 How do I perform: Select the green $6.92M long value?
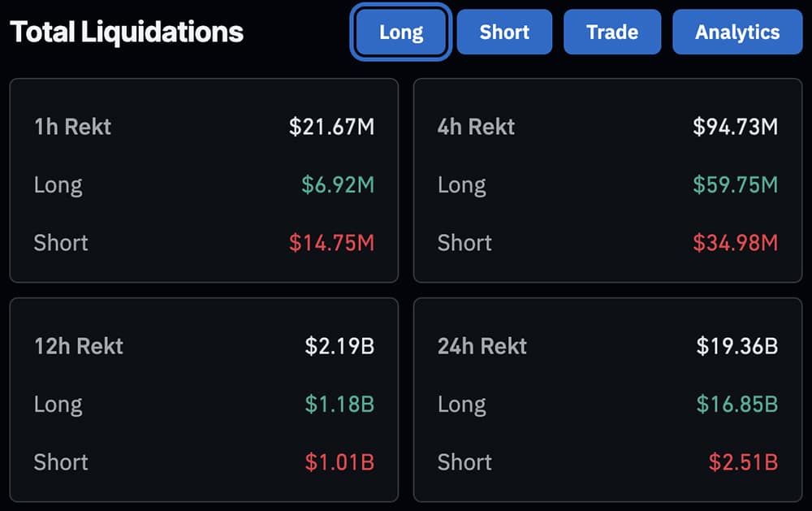(338, 185)
